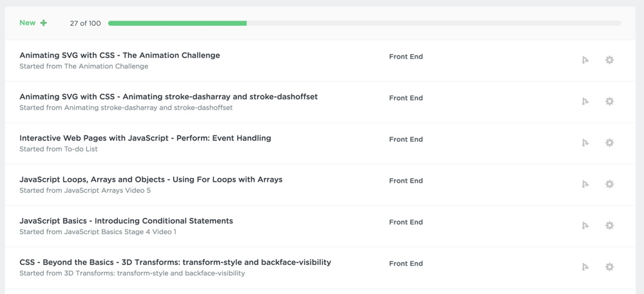Open JavaScript Basics - Introducing Conditional Statements
Screen dimensions: 644x294
126,221
